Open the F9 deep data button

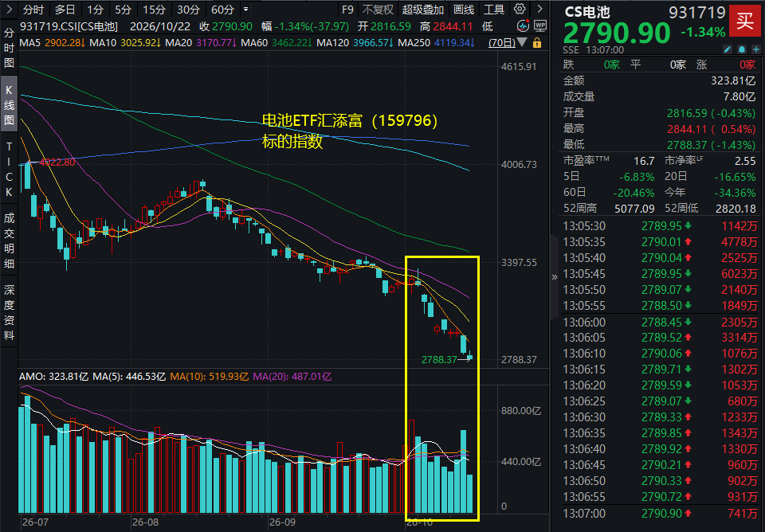click(347, 10)
